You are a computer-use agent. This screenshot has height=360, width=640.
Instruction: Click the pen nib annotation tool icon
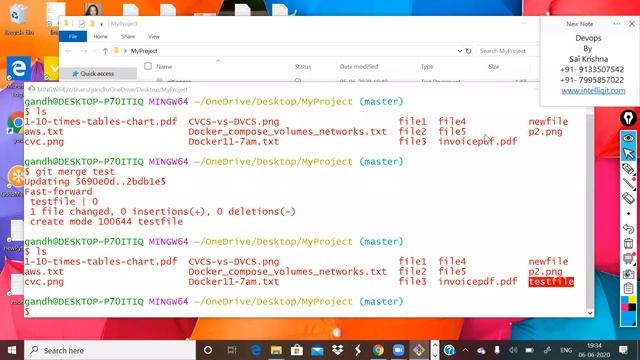pos(628,118)
